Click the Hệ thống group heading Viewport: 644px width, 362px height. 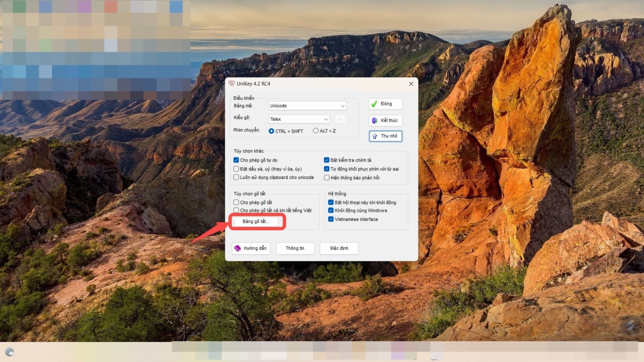[x=337, y=194]
